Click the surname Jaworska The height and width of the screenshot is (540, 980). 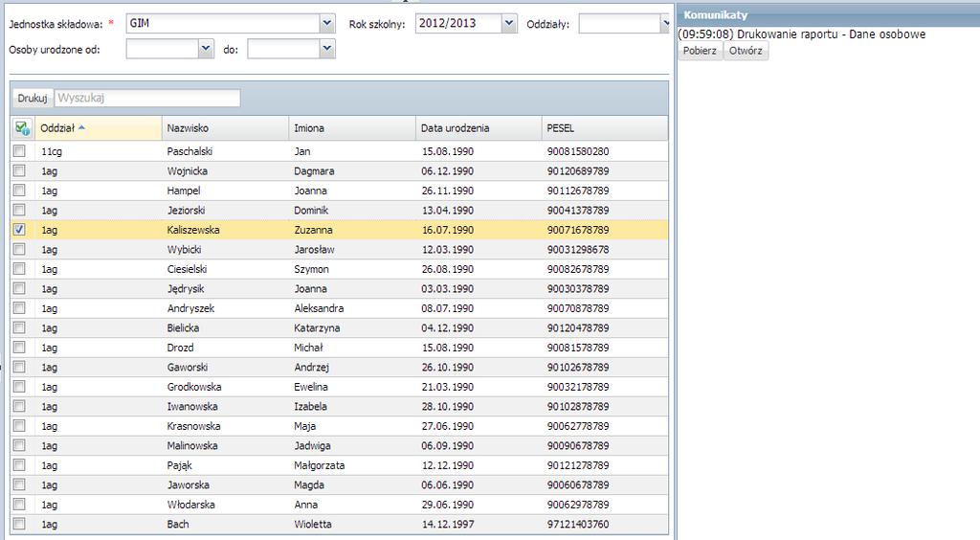189,484
